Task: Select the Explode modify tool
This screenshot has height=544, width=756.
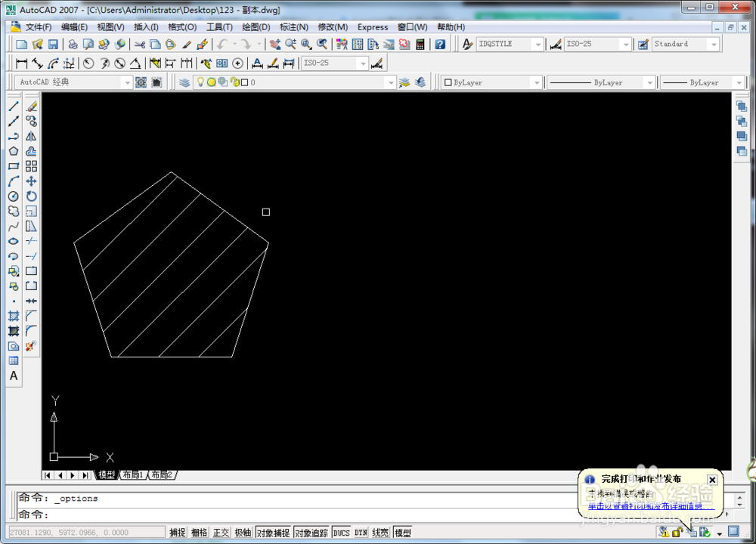Action: click(x=31, y=346)
